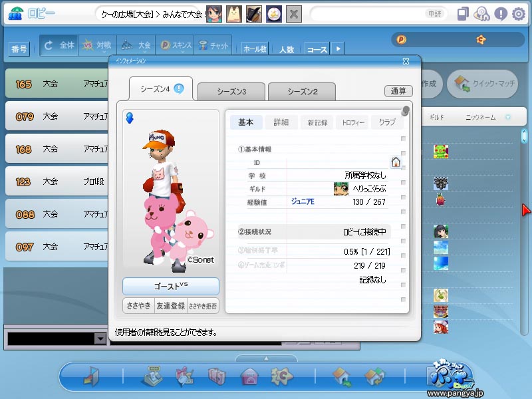Sort rooms by コース
This screenshot has height=399, width=532.
pyautogui.click(x=317, y=49)
